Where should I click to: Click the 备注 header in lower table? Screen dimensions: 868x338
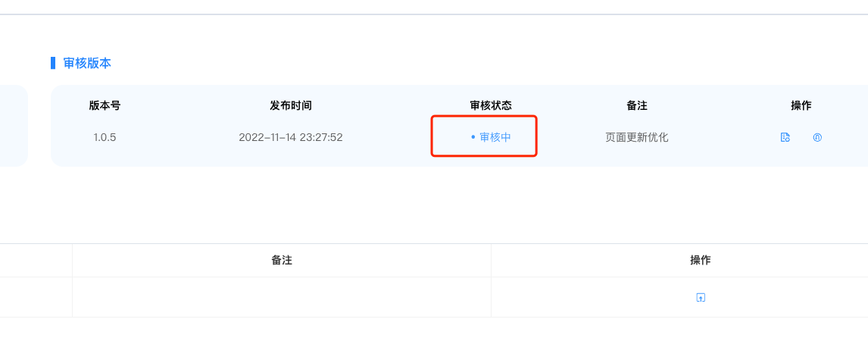(282, 261)
